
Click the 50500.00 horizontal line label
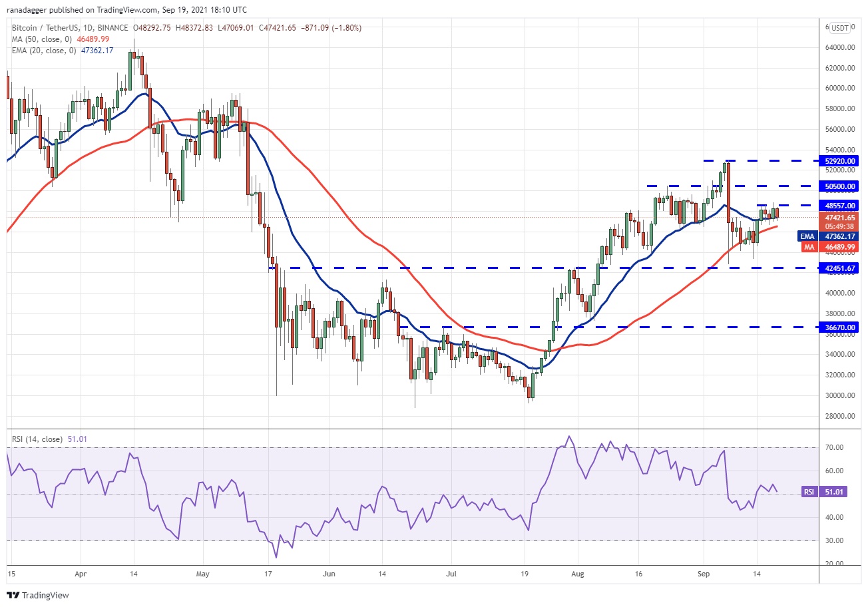pyautogui.click(x=841, y=186)
